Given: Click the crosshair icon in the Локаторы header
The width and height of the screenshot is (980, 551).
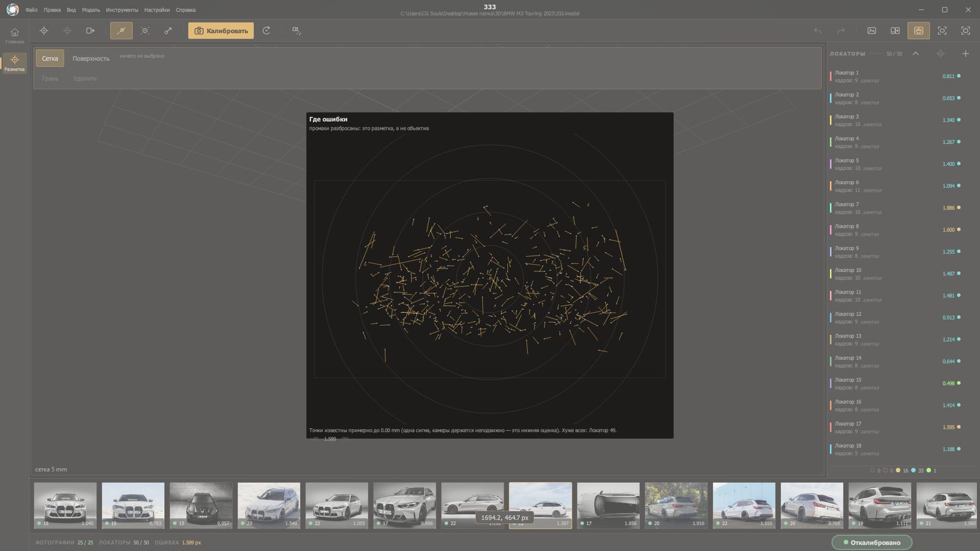Looking at the screenshot, I should 941,54.
